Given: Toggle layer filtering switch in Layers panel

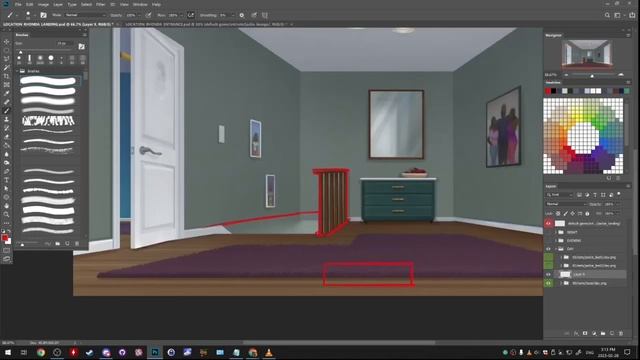Looking at the screenshot, I should [619, 194].
